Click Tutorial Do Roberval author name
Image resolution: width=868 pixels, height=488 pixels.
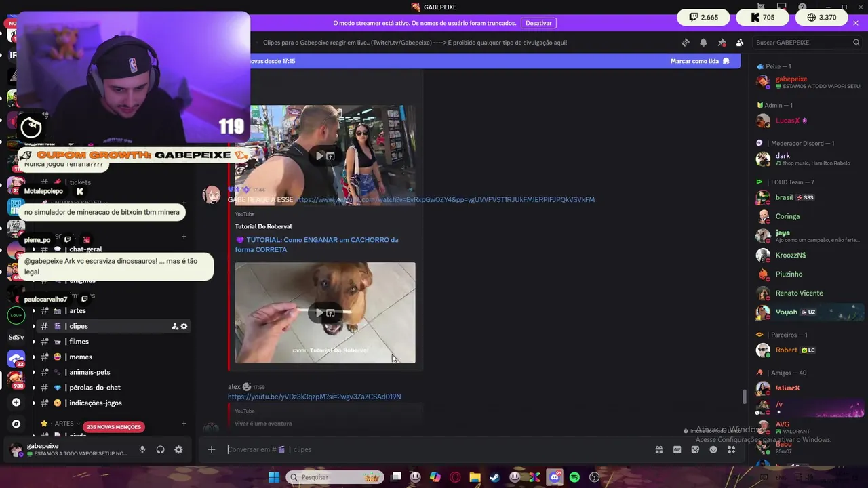[x=263, y=226]
